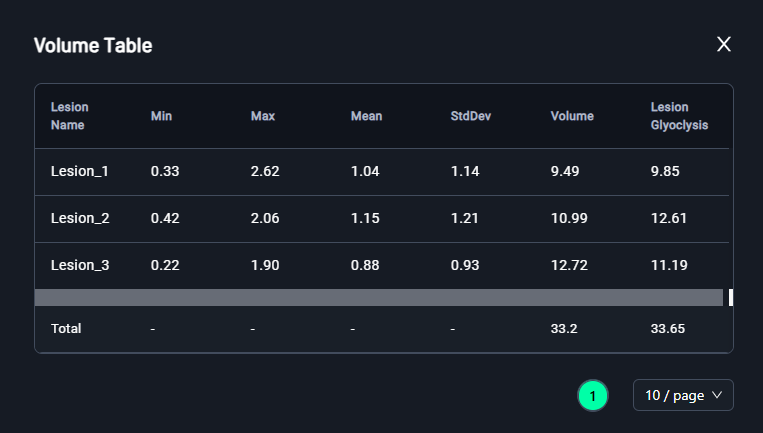
Task: Click the horizontal scrollbar under the table
Action: 379,297
